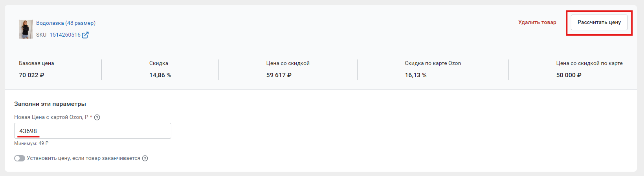Click the Минимум: 49 ₽ hint text
The height and width of the screenshot is (176, 644).
point(31,144)
